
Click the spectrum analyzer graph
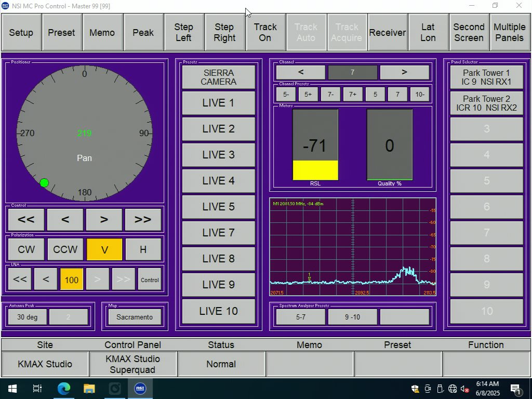pos(352,247)
